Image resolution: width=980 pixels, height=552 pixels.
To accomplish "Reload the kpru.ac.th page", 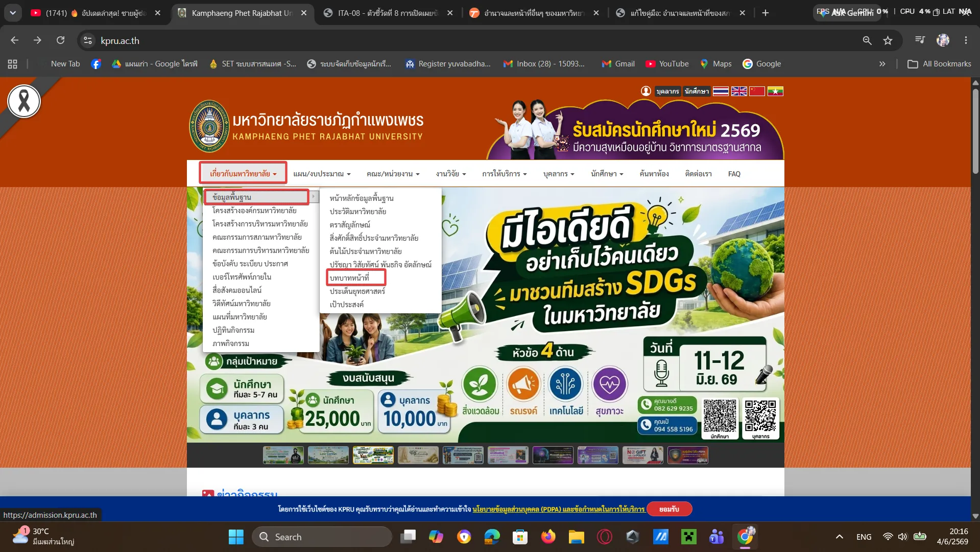I will [60, 40].
